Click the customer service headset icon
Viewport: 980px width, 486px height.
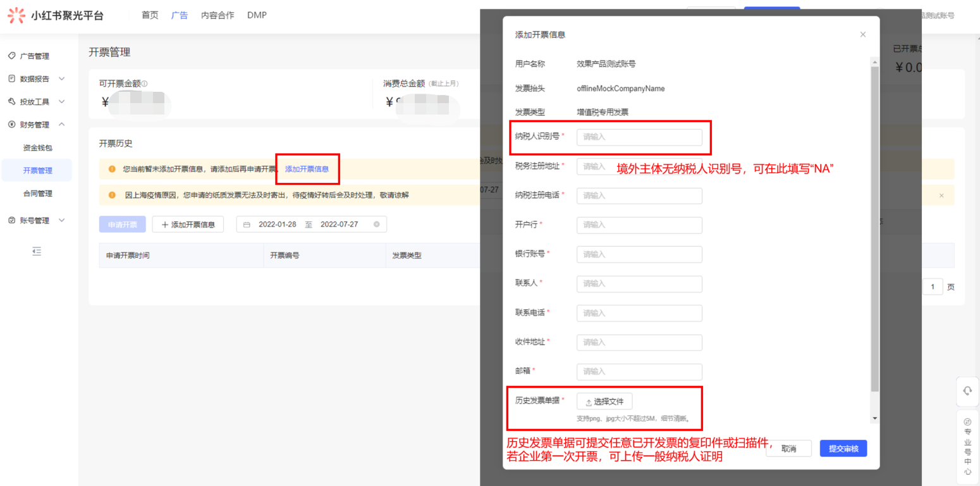967,390
